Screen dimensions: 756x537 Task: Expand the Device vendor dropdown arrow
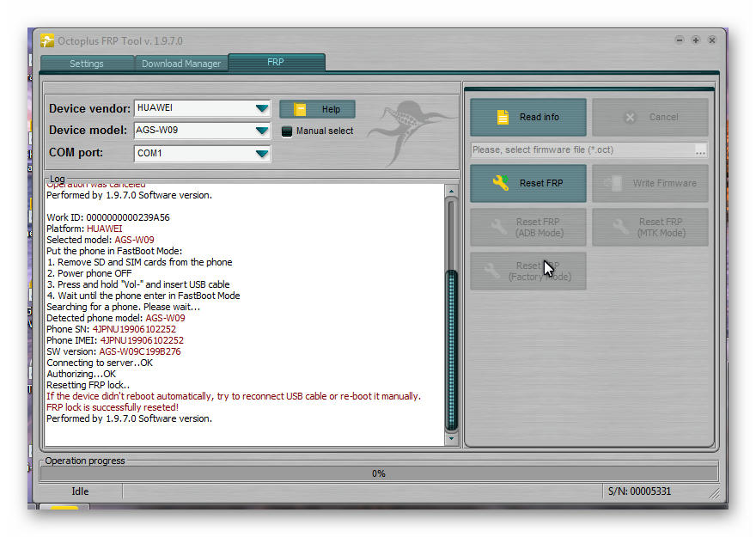(262, 108)
